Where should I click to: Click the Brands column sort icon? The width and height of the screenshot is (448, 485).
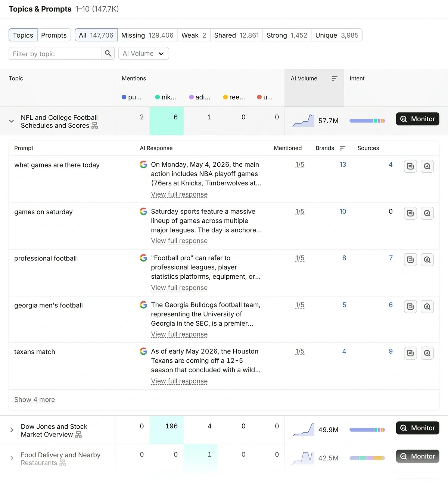coord(342,148)
